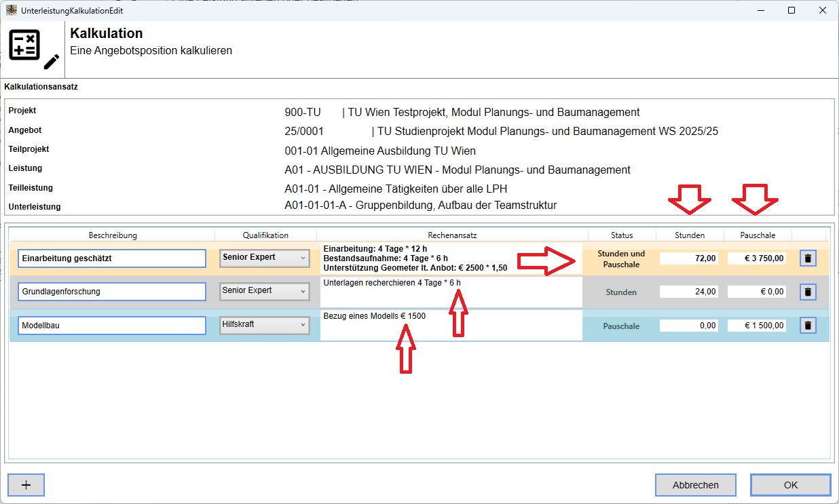Select Pauschale field showing € 1 500,00
Screen dimensions: 839x504
click(757, 326)
